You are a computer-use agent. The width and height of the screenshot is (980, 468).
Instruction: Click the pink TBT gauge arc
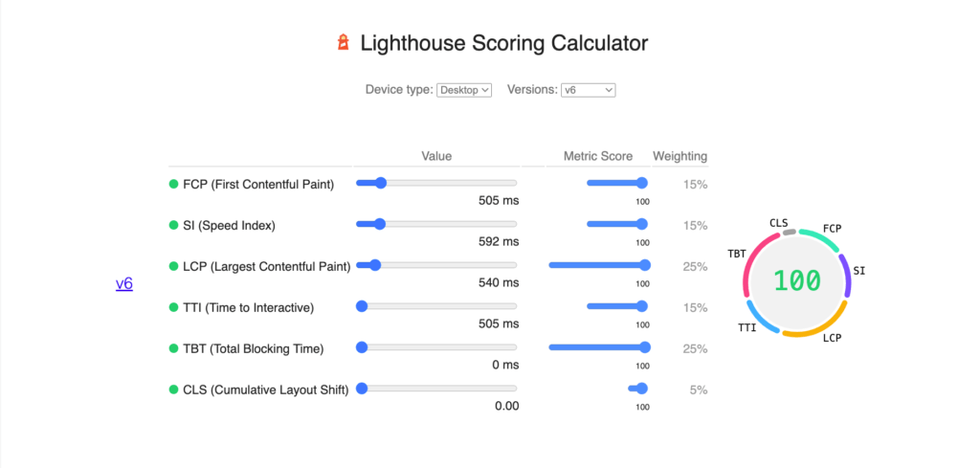tap(753, 262)
